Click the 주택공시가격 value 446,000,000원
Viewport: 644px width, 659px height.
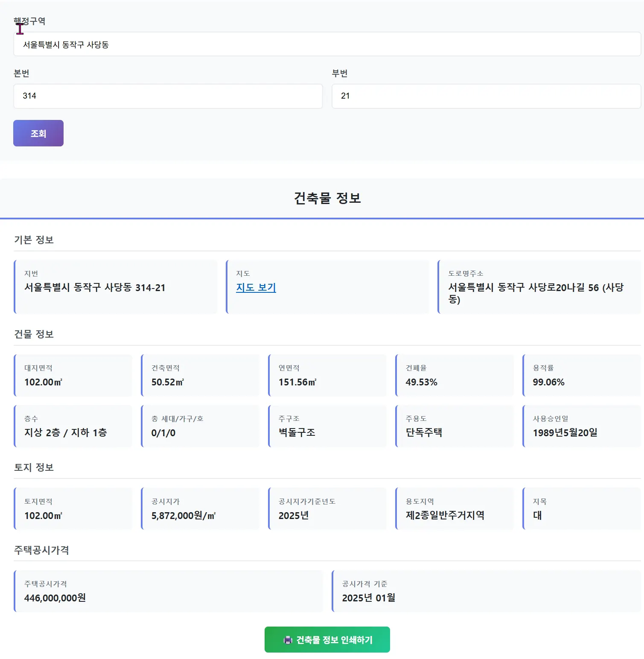55,598
